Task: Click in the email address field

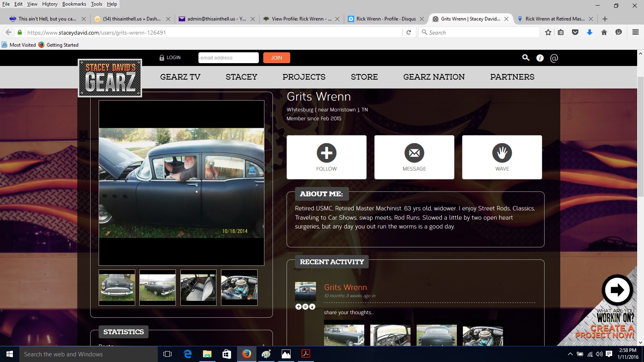Action: [x=228, y=58]
